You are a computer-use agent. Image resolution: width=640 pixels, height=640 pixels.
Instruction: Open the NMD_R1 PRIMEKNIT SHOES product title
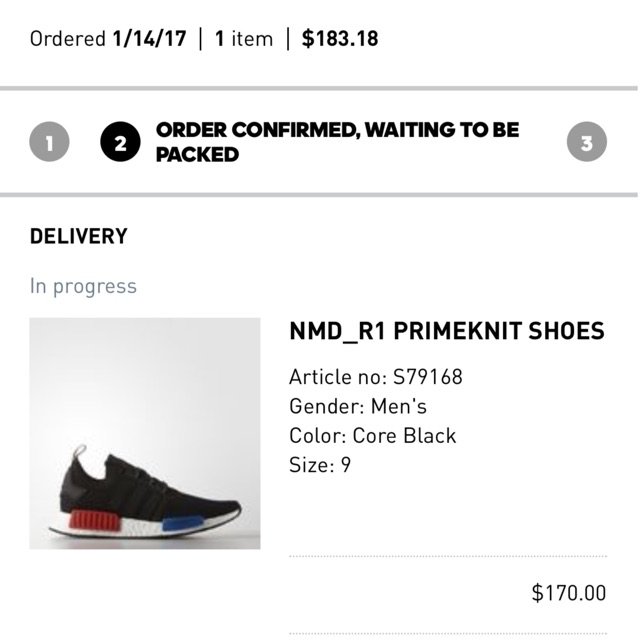point(446,331)
